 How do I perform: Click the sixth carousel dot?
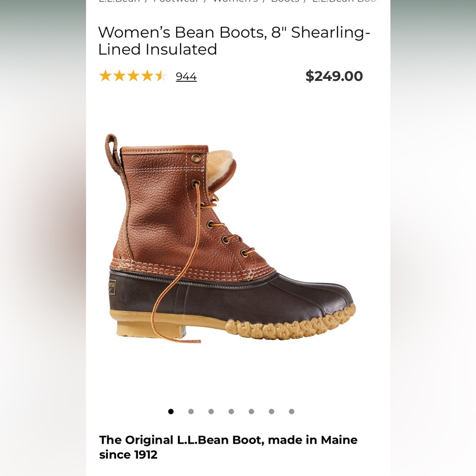tap(272, 410)
